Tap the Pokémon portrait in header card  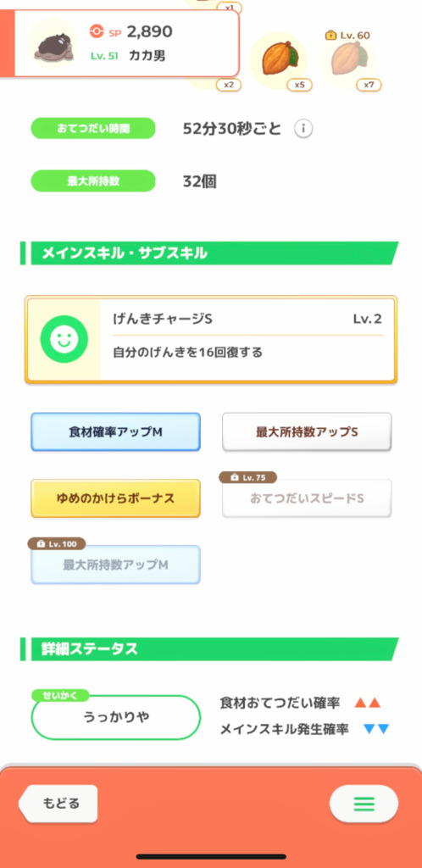52,43
